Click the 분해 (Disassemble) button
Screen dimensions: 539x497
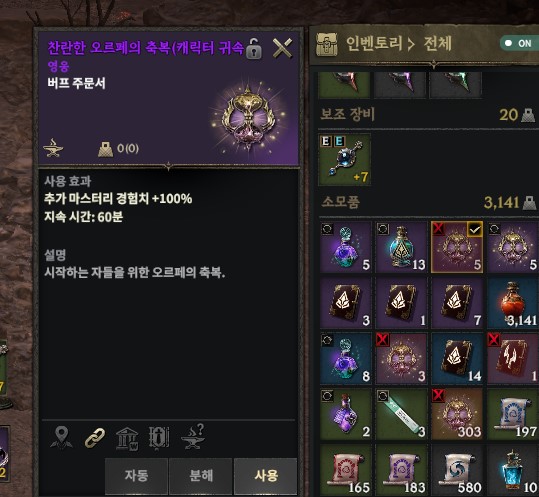tap(201, 476)
